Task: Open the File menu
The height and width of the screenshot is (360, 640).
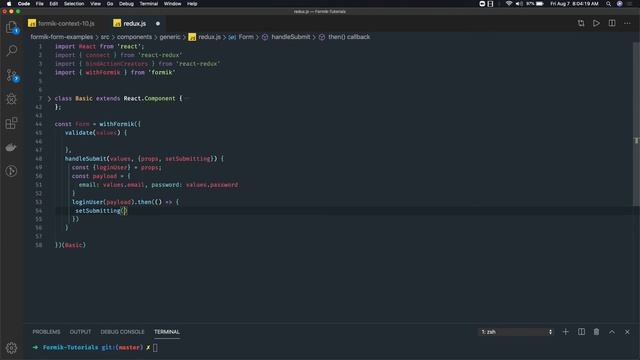Action: (x=40, y=4)
